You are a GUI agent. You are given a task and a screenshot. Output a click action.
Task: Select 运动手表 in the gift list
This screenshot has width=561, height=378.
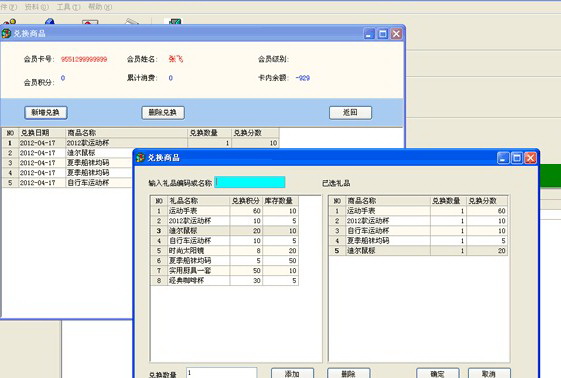[x=224, y=211]
